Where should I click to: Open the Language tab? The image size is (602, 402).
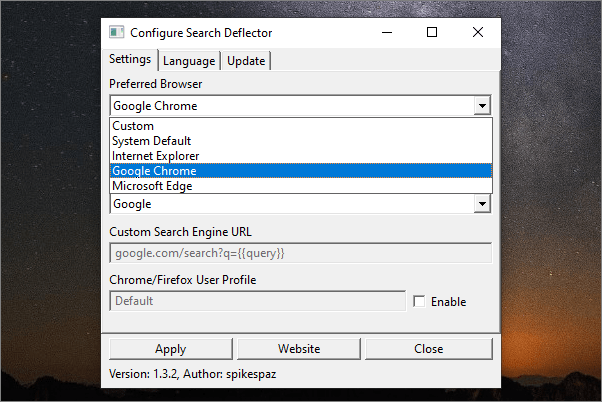189,61
